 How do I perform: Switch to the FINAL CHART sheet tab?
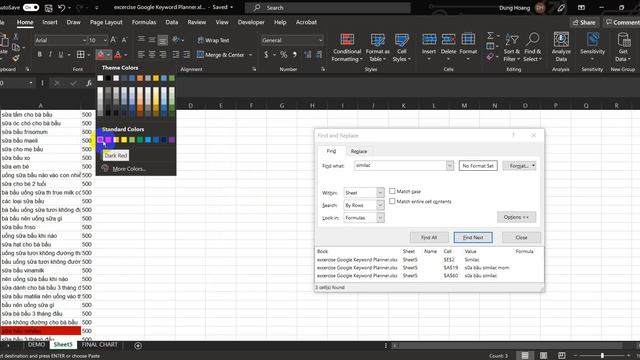100,345
